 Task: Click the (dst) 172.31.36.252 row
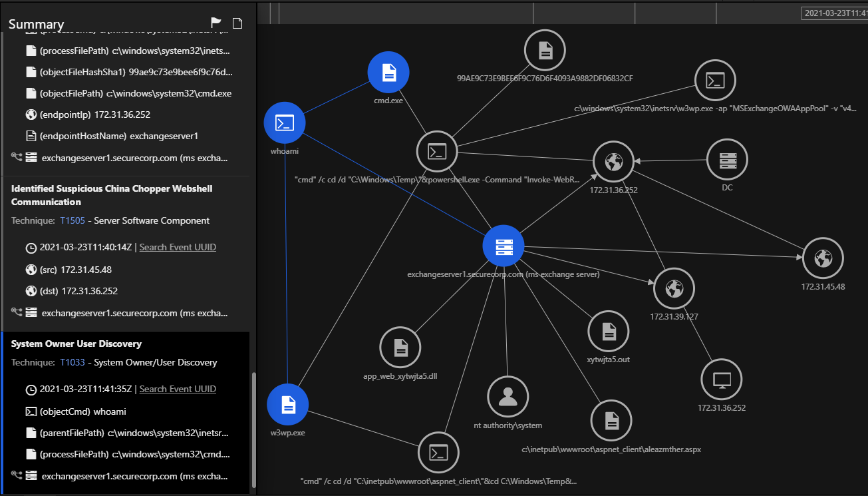(x=71, y=291)
